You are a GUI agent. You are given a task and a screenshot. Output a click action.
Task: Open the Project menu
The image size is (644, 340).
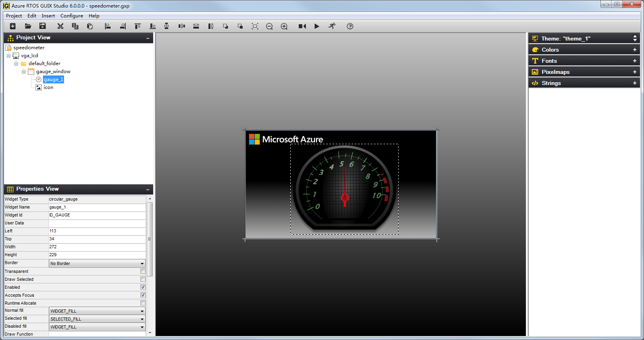tap(14, 16)
